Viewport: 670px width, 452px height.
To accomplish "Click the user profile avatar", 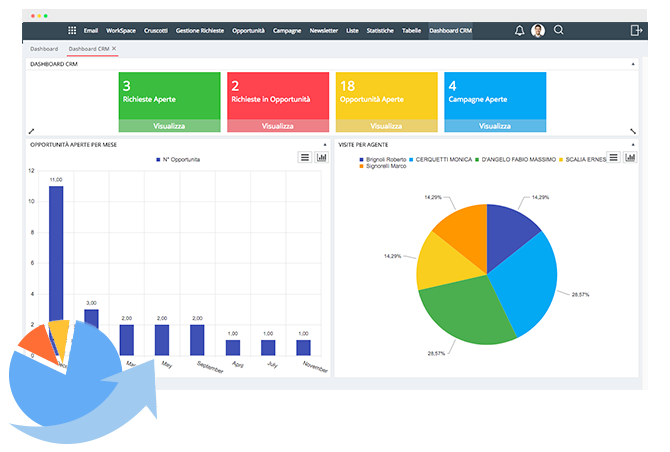I will click(x=538, y=30).
